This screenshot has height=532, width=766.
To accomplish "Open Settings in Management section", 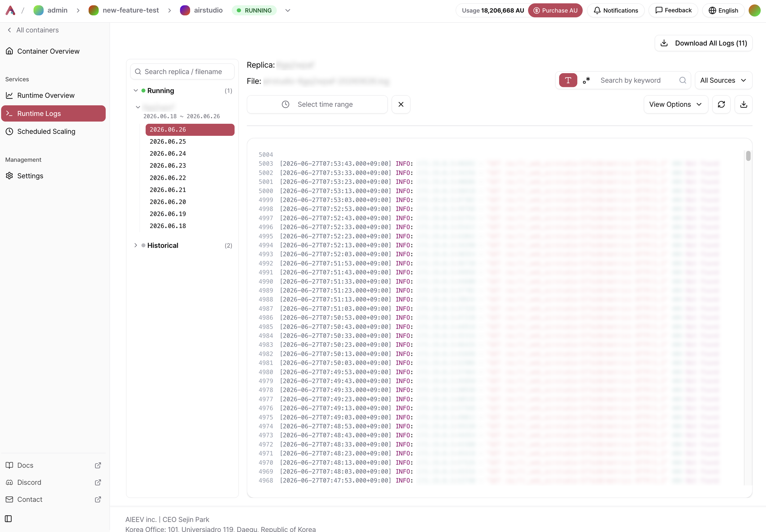I will click(53, 176).
